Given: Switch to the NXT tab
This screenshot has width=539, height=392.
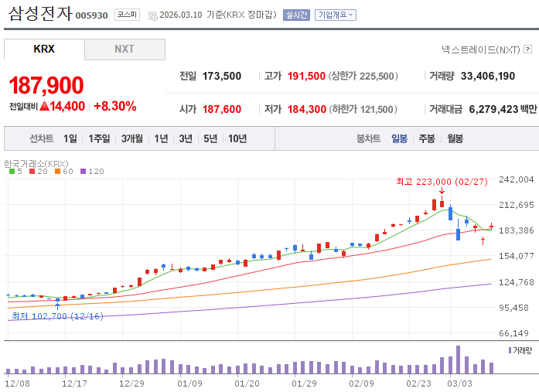Looking at the screenshot, I should point(125,49).
